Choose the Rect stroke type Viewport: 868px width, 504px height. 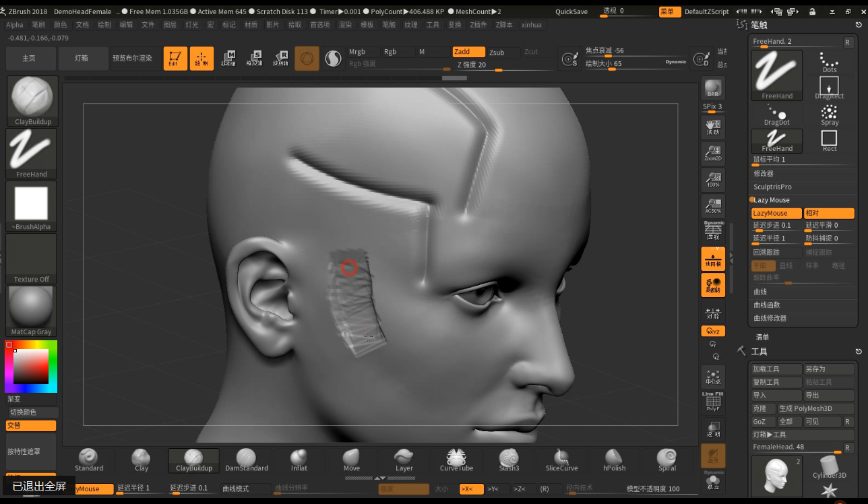830,141
